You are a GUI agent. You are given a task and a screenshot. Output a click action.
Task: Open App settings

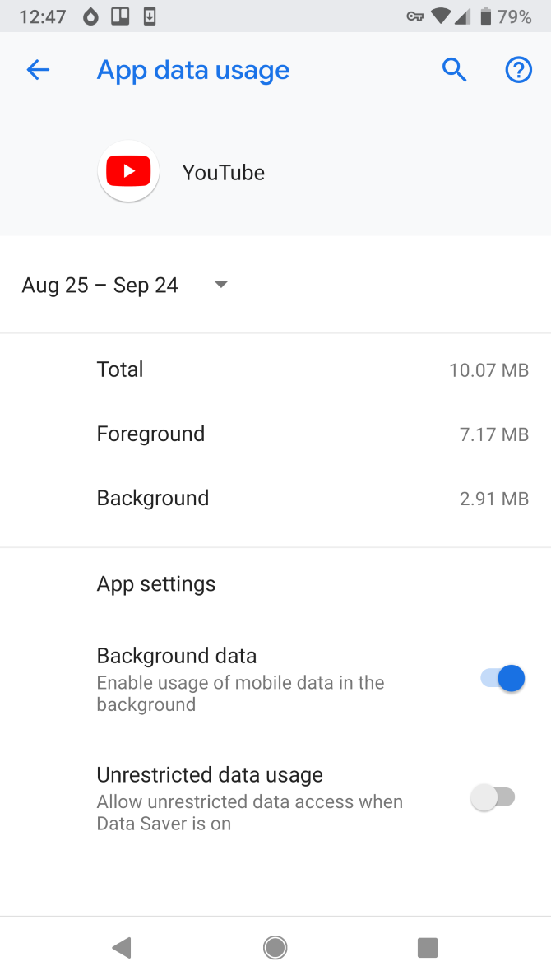156,583
